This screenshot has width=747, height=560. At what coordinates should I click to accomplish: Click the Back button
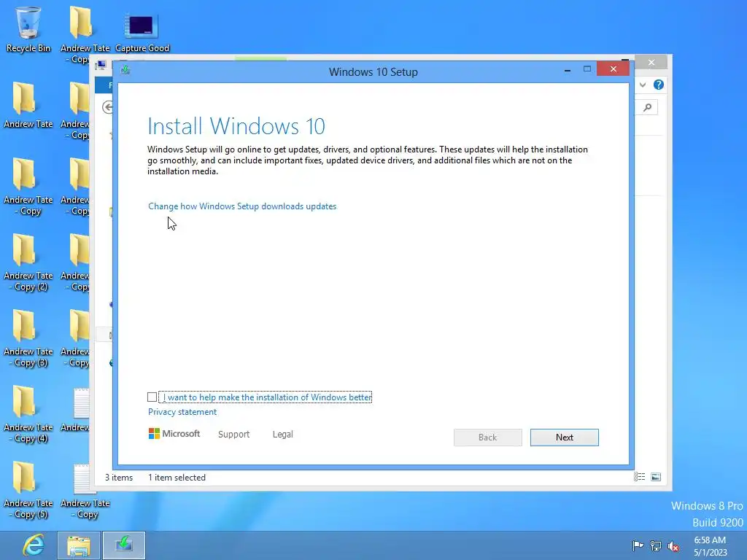487,437
